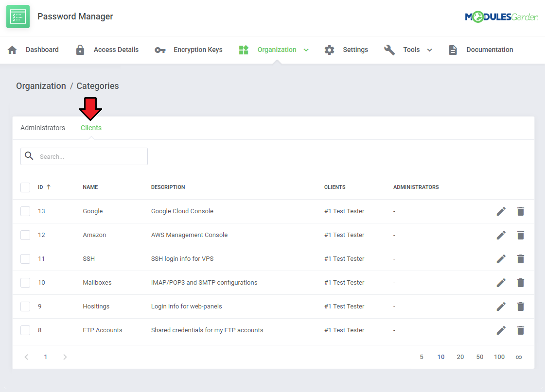Open the Encryption Keys menu item

tap(198, 50)
